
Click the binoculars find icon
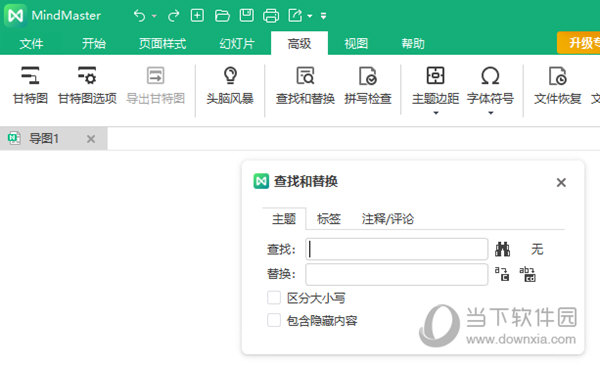tap(502, 249)
